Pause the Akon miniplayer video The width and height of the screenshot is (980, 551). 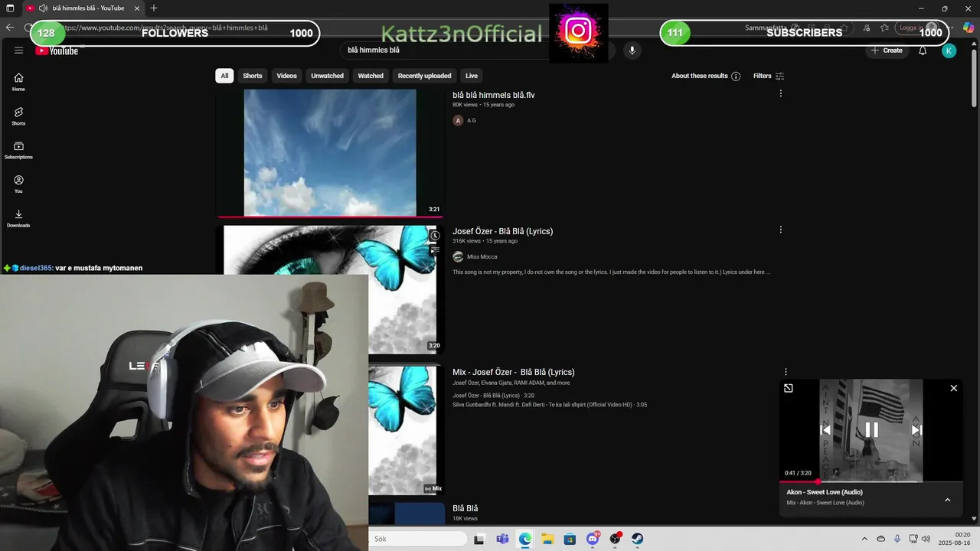click(871, 430)
